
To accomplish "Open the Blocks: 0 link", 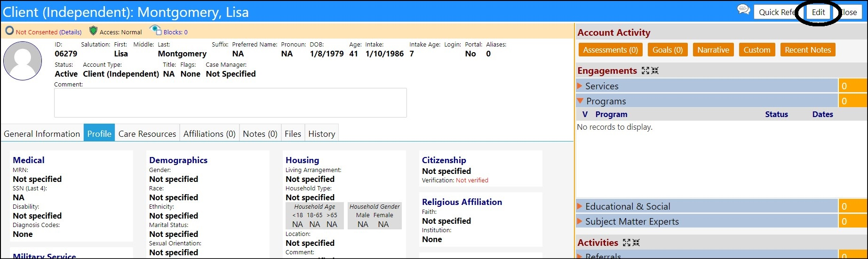I will 175,32.
